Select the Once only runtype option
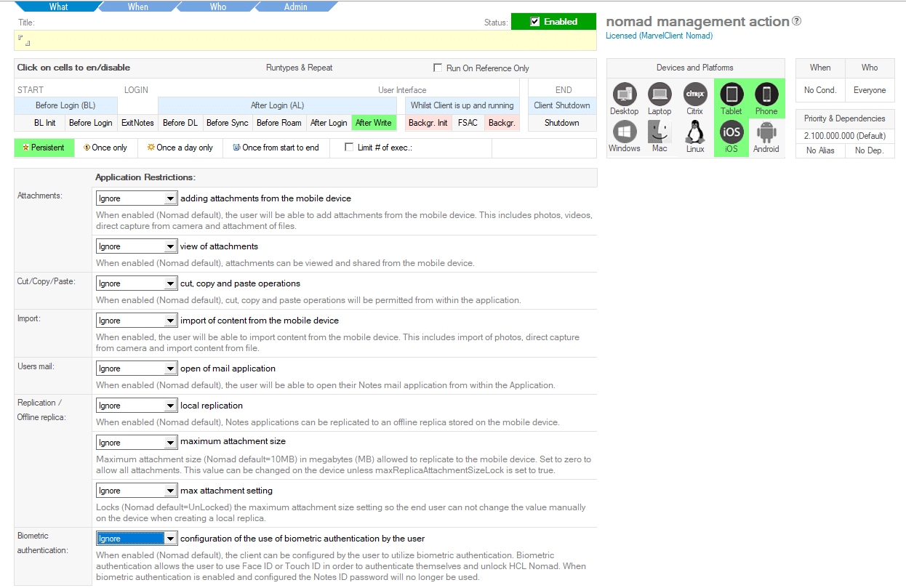The height and width of the screenshot is (588, 906). 105,148
